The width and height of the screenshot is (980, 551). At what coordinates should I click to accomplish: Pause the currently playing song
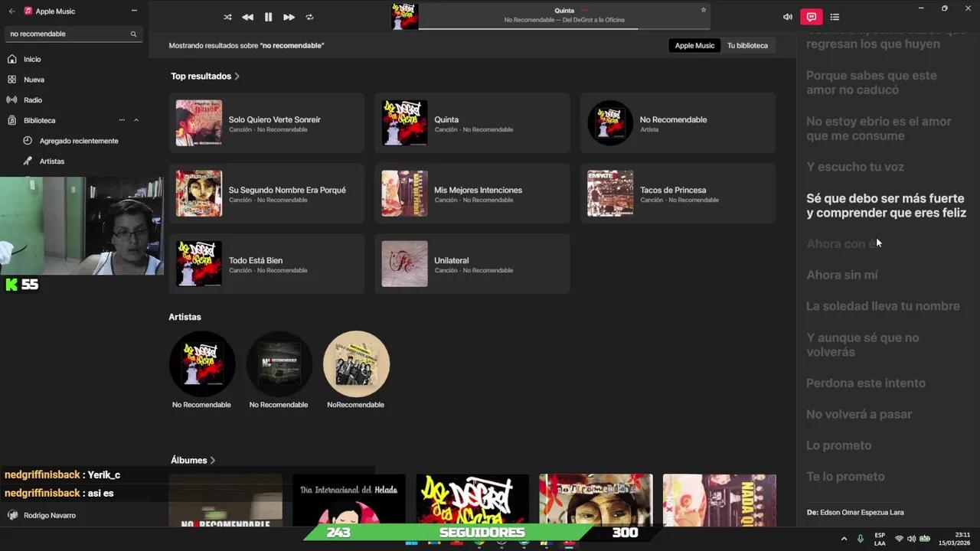tap(268, 17)
